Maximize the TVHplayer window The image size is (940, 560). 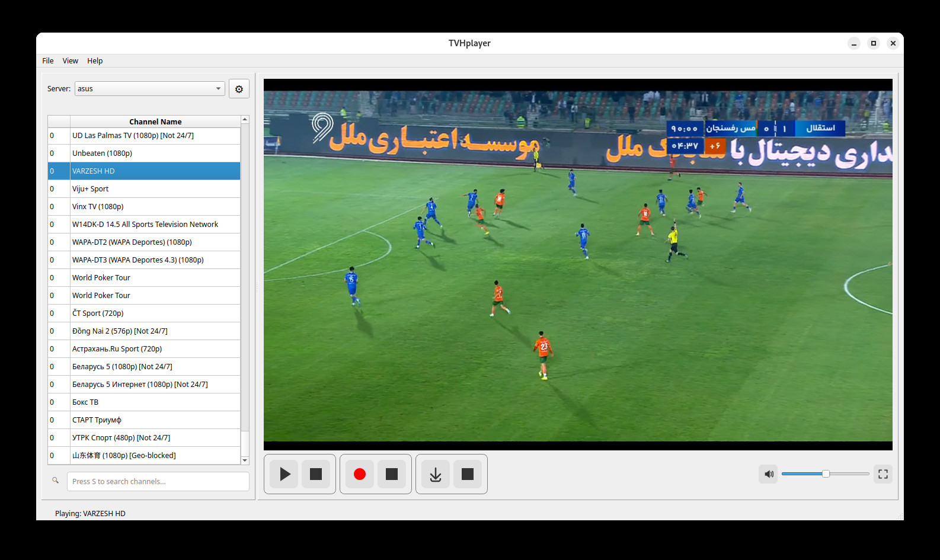tap(874, 43)
